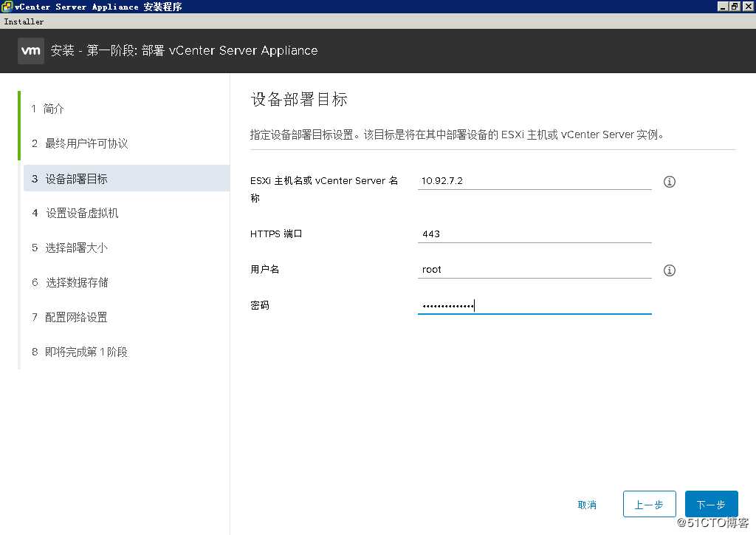Click the 取消 cancel link

point(587,505)
